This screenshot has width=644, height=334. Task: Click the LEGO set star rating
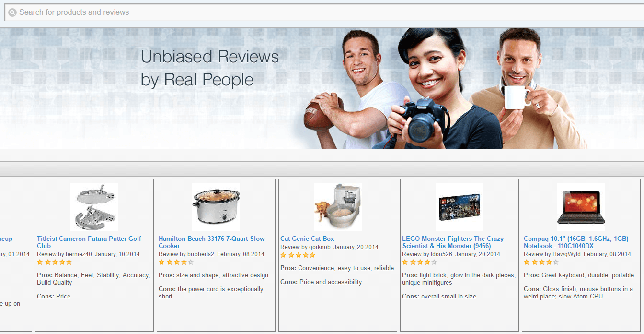(x=420, y=262)
